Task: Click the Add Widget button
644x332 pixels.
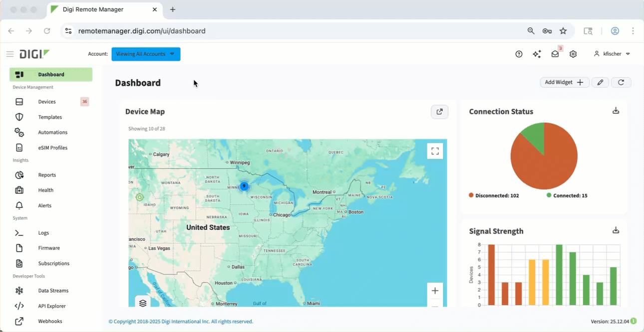Action: point(564,82)
